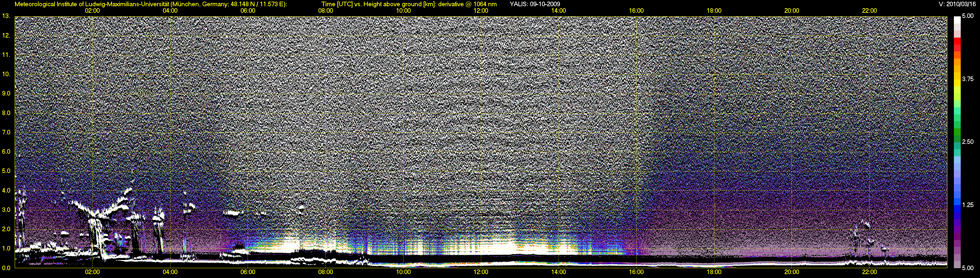Click the 08:00 label on the top time axis

(326, 11)
